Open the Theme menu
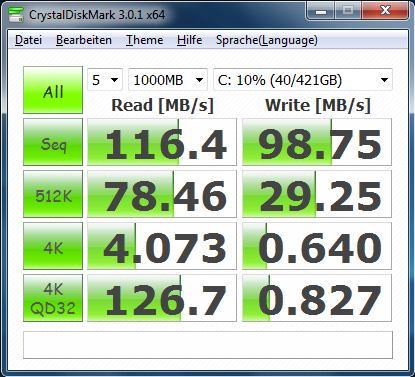 coord(144,40)
